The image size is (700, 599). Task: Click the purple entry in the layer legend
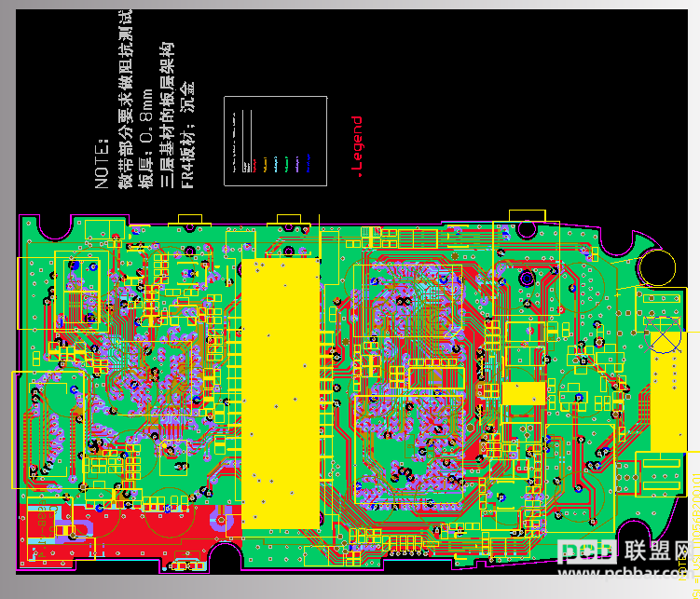click(297, 165)
